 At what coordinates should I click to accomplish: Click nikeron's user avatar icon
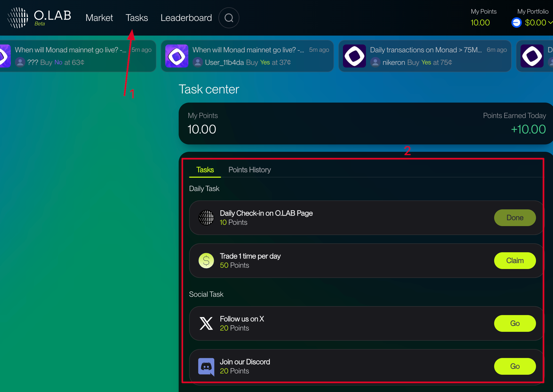click(375, 63)
